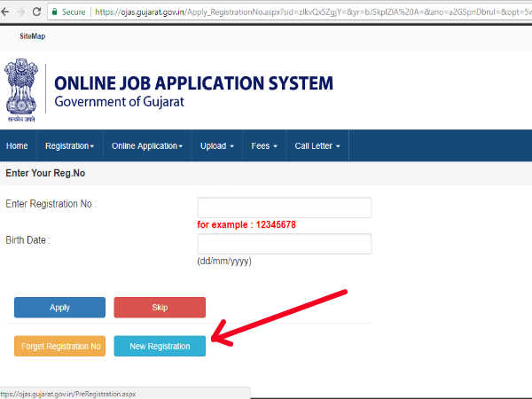Click the browser back arrow
The image size is (532, 399).
coord(12,12)
